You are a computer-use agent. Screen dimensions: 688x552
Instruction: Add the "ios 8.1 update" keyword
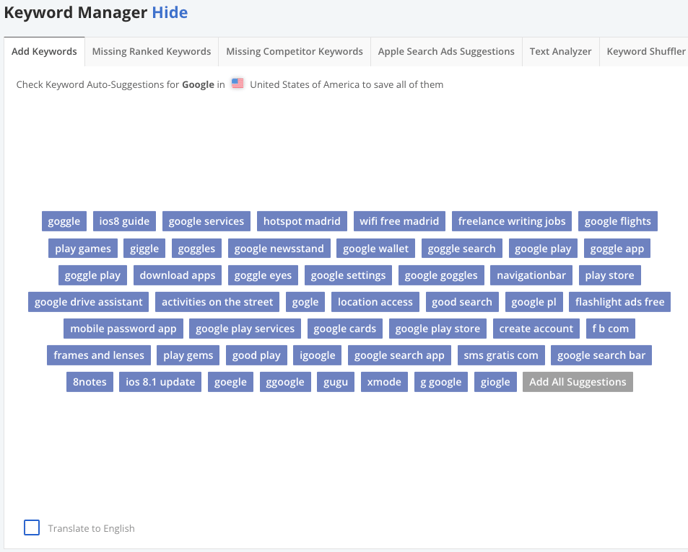160,382
